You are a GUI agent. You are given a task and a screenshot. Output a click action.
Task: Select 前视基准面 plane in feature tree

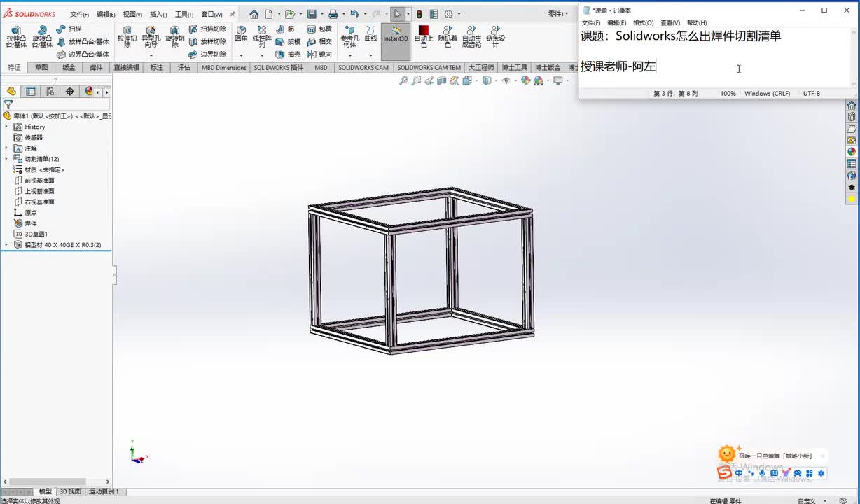click(x=34, y=181)
